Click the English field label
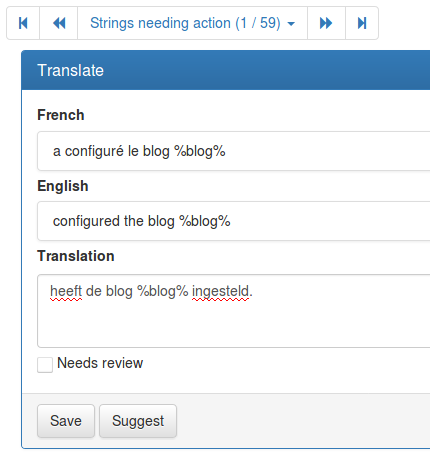Viewport: 430px width, 460px height. click(63, 186)
